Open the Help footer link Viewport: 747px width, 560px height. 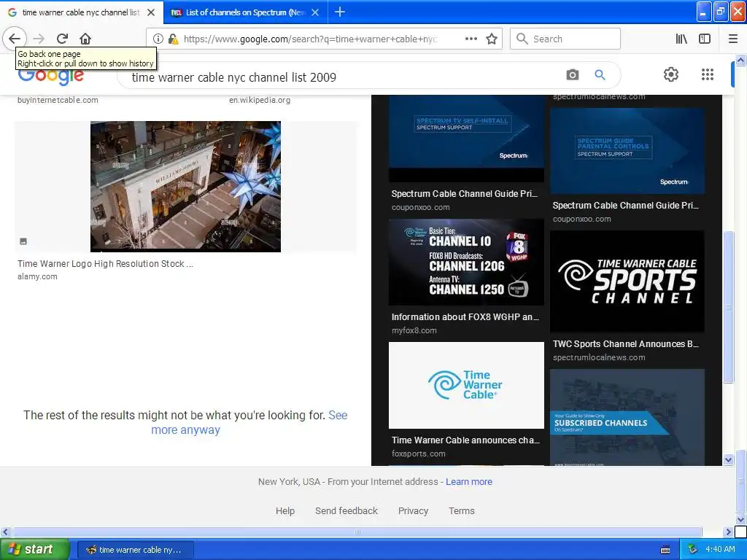(285, 511)
